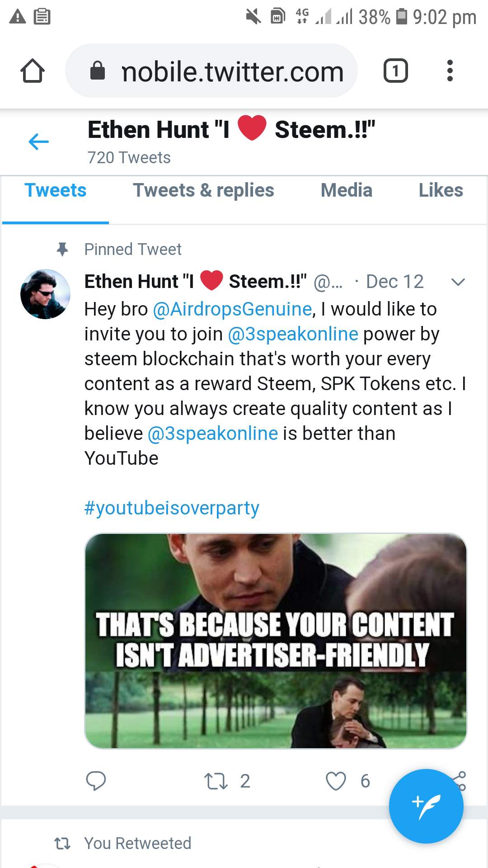The width and height of the screenshot is (488, 868).
Task: Expand the pinned tweet options chevron
Action: pos(458,282)
